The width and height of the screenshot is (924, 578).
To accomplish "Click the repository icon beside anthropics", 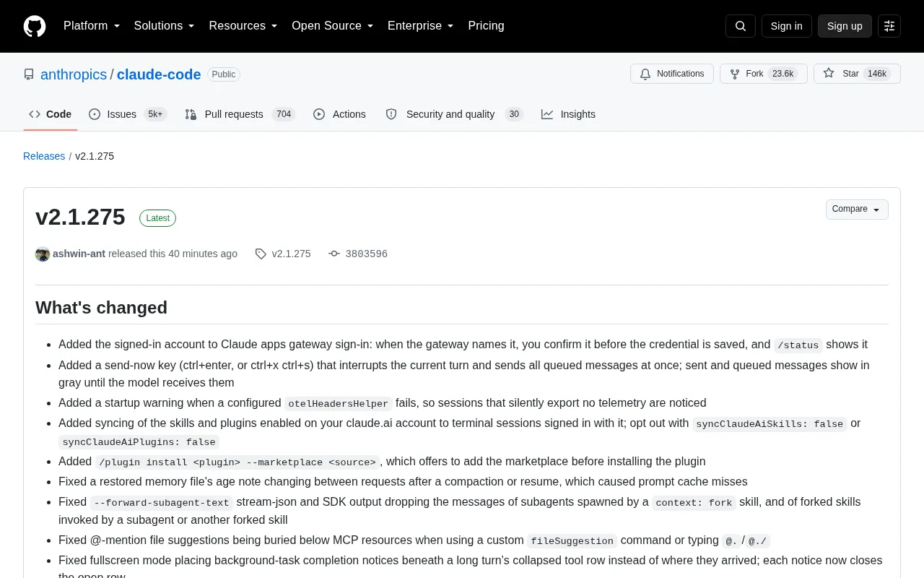I will [29, 74].
